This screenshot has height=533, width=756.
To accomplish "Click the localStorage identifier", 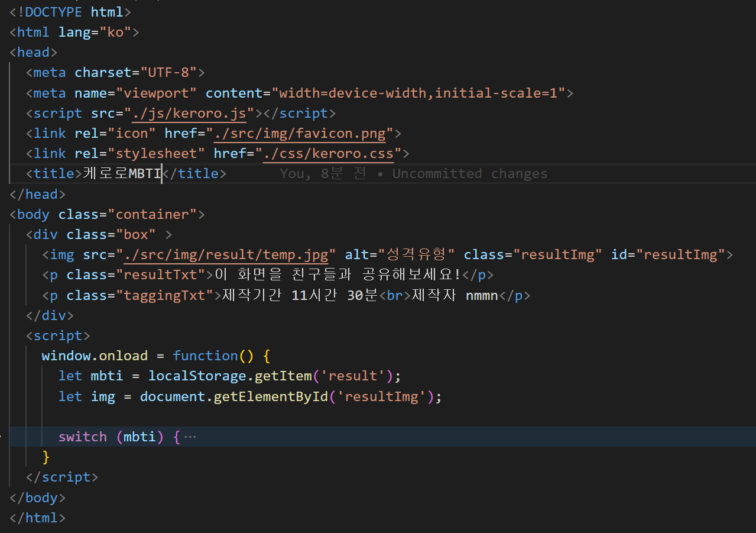I will [x=197, y=376].
